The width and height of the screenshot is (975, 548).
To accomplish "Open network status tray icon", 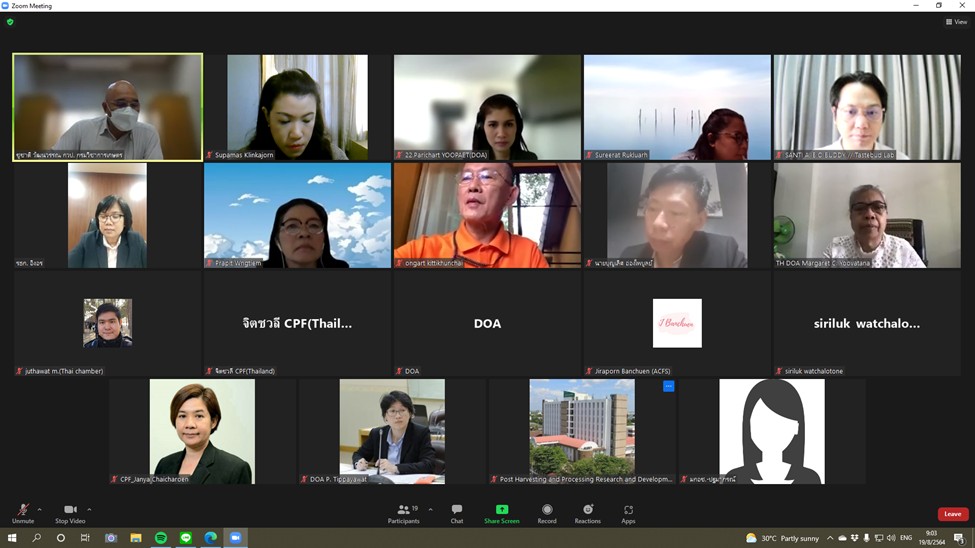I will (879, 538).
